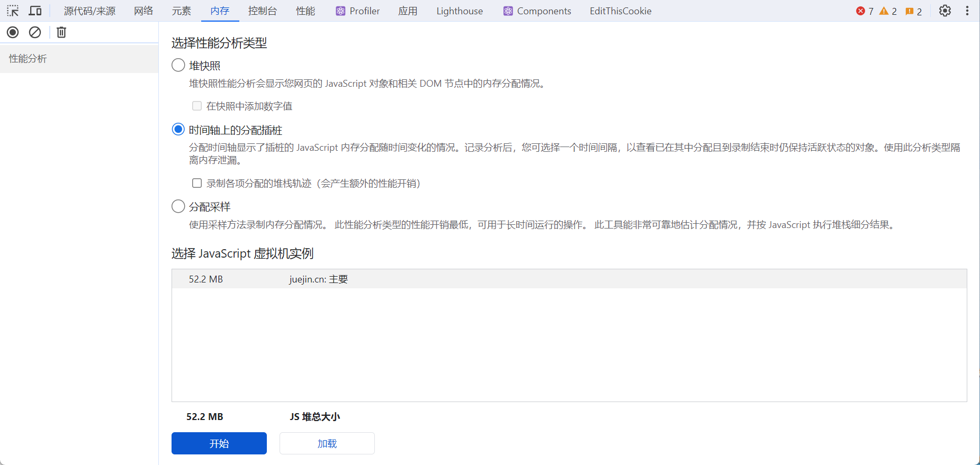Viewport: 980px width, 465px height.
Task: Click the yellow warning count indicator
Action: [x=888, y=11]
